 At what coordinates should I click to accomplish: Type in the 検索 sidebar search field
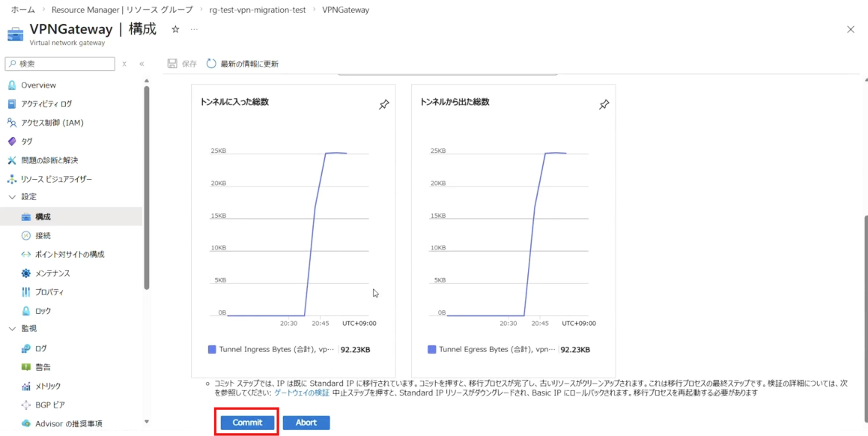pos(64,64)
